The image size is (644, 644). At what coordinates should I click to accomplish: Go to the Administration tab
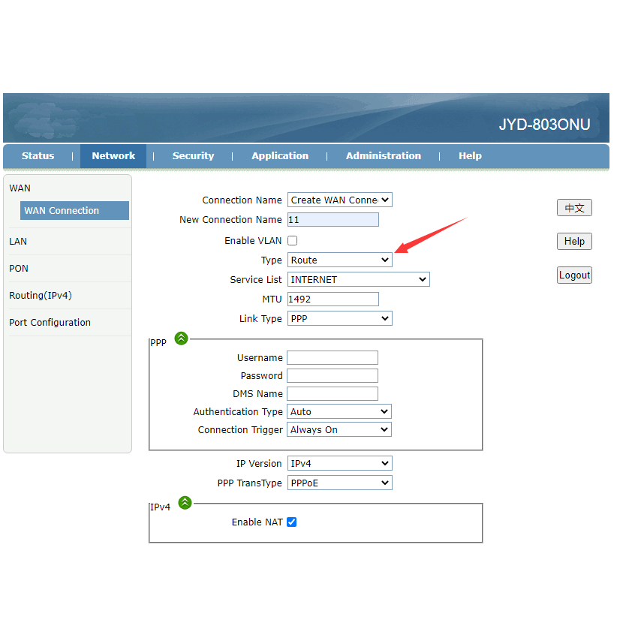(x=383, y=156)
